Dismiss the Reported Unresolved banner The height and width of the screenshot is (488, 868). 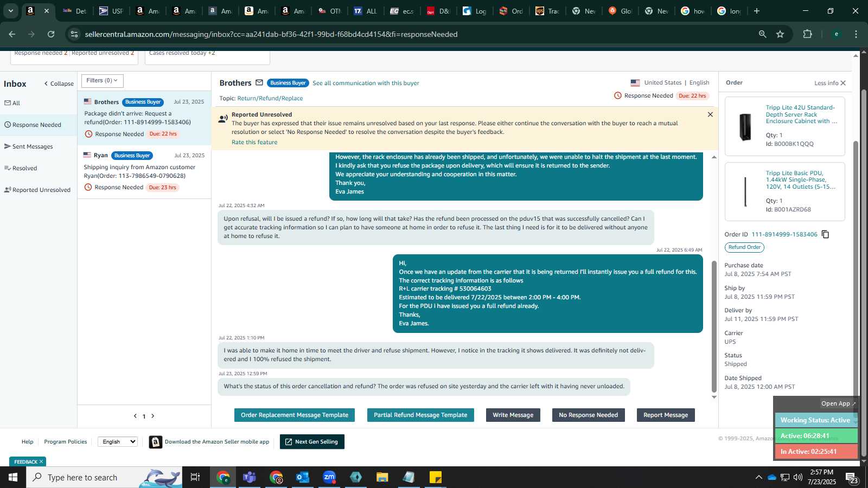pos(710,114)
